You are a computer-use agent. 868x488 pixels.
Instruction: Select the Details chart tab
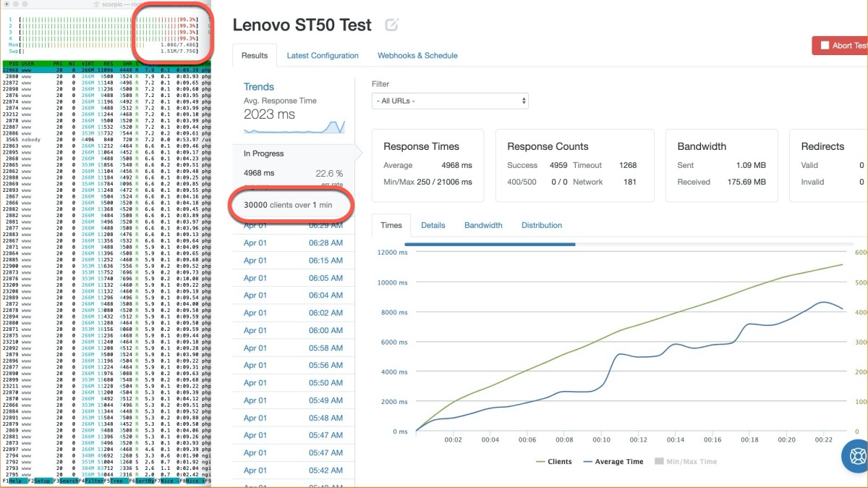[x=433, y=225]
